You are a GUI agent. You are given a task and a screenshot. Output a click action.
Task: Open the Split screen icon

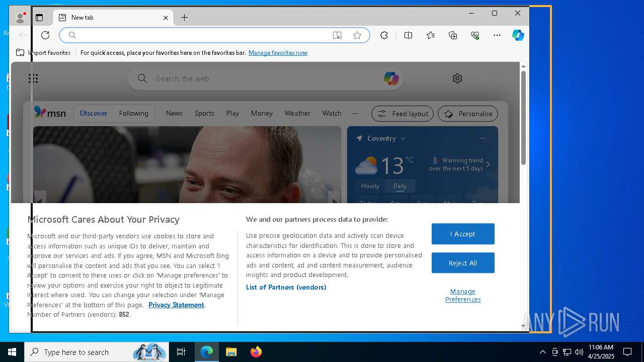(x=408, y=35)
